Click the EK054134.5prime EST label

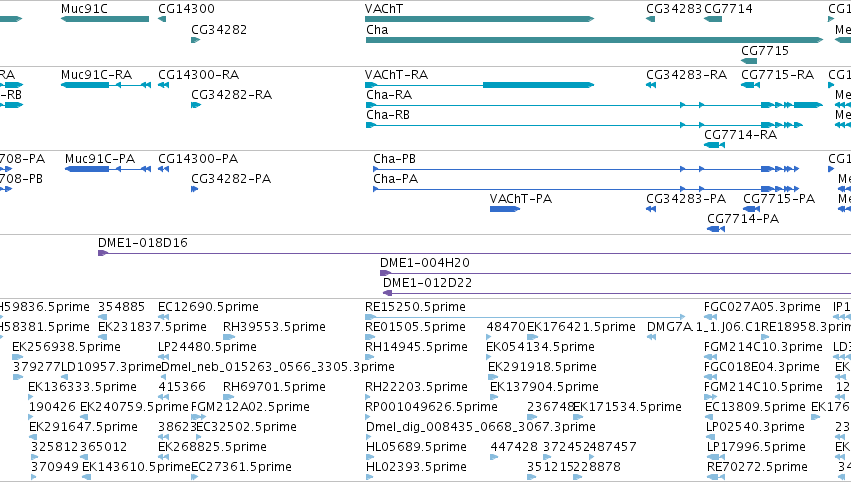[x=540, y=347]
